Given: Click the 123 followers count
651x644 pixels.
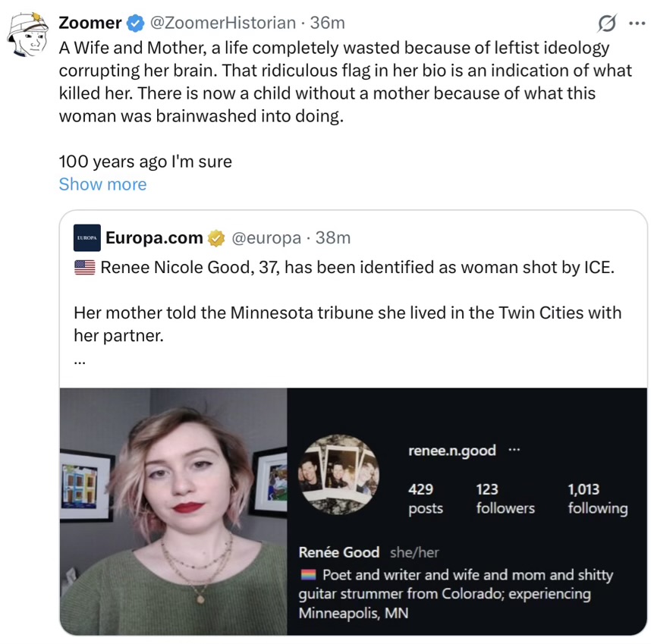Looking at the screenshot, I should click(505, 498).
